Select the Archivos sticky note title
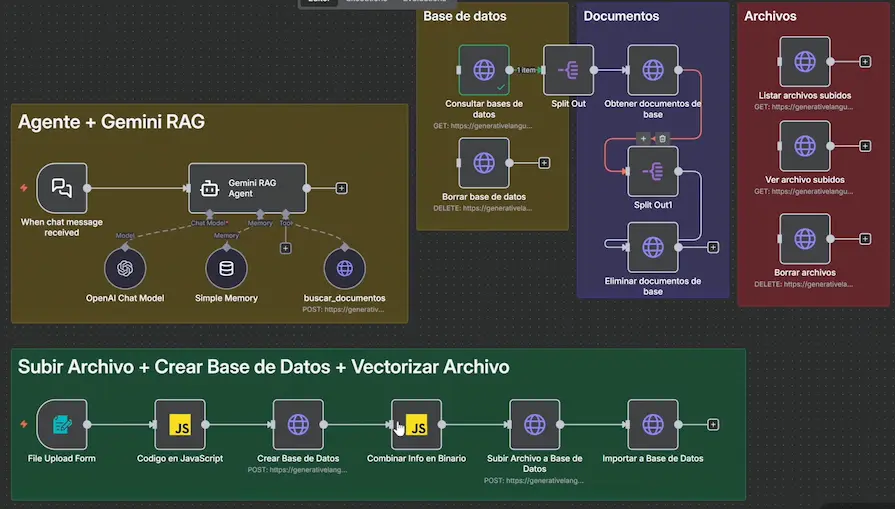Screen dimensions: 895x509 (x=770, y=16)
